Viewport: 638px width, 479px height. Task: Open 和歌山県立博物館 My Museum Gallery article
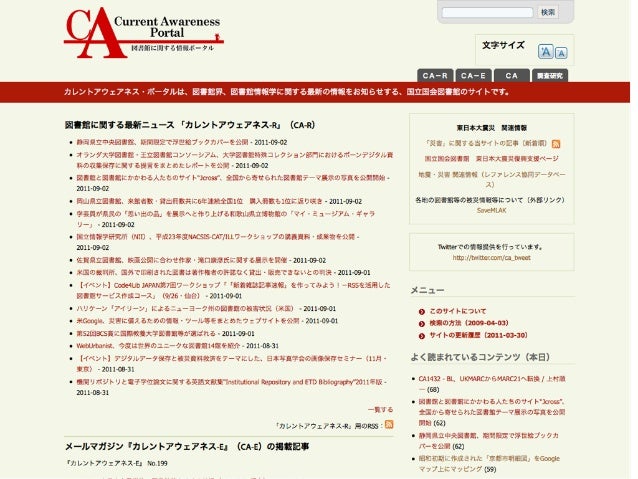[225, 219]
